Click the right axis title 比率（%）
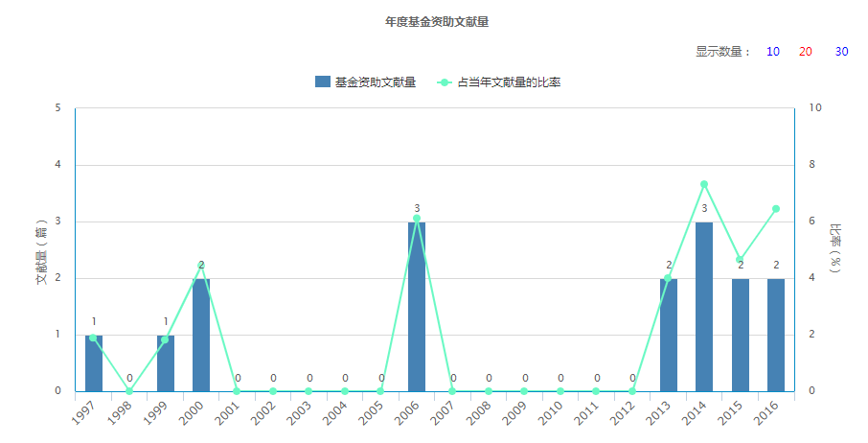Screen dimensions: 868x443 coord(834,248)
